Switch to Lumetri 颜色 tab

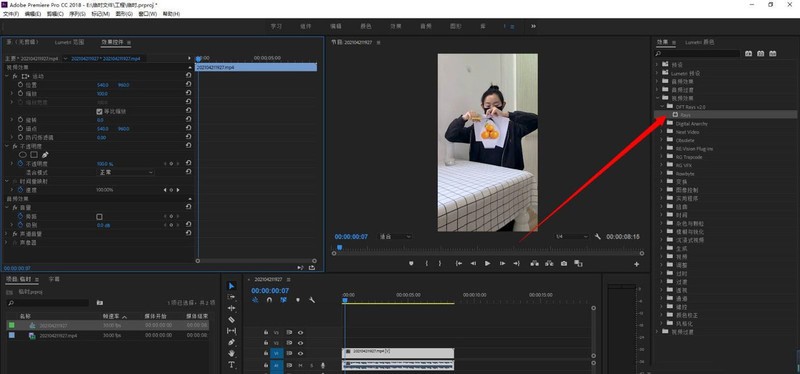tap(699, 42)
